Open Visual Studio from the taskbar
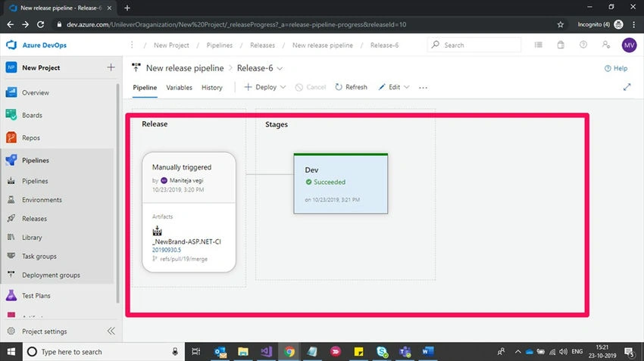This screenshot has width=644, height=361. click(x=266, y=352)
